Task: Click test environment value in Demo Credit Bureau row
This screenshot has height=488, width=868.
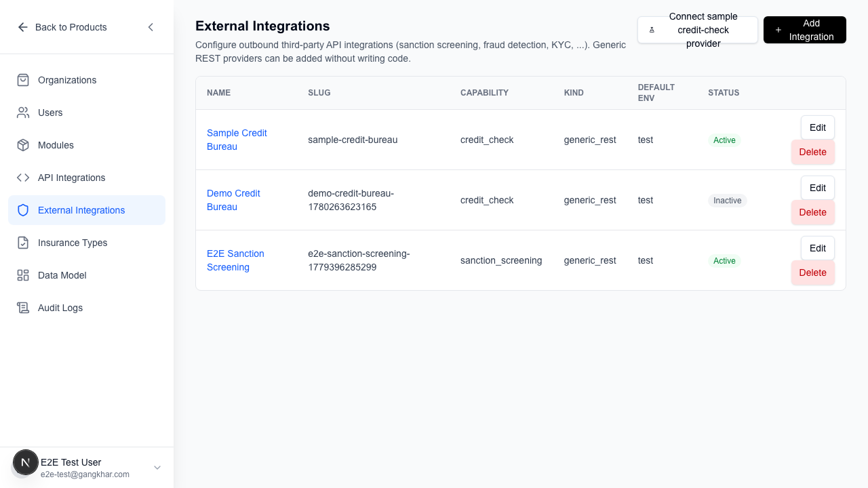Action: click(646, 200)
